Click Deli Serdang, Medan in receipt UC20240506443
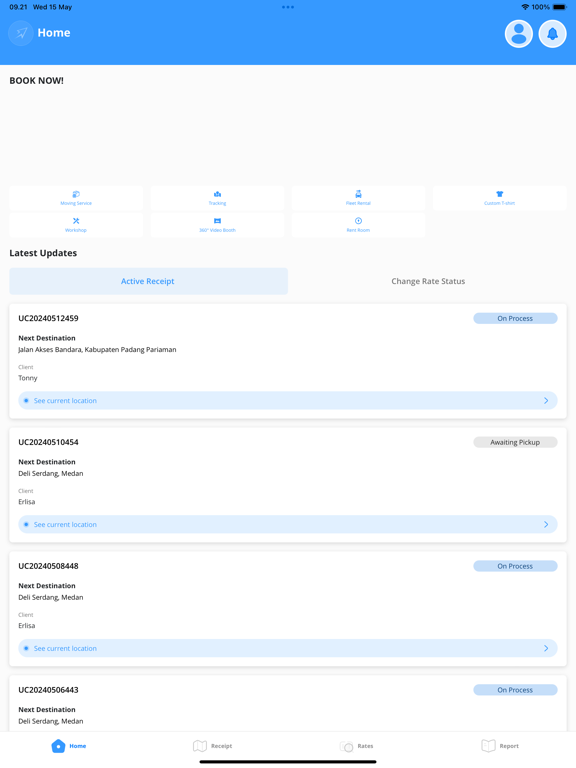This screenshot has height=768, width=576. click(x=51, y=721)
